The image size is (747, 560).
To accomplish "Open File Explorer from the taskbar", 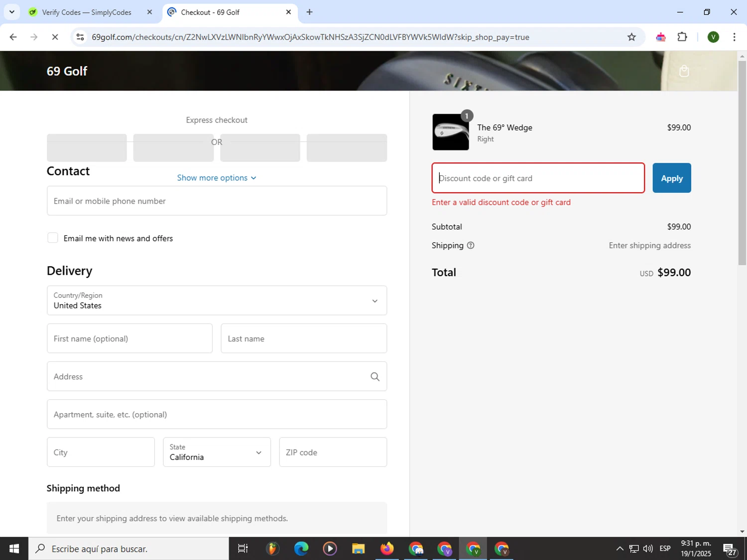I will (x=358, y=549).
